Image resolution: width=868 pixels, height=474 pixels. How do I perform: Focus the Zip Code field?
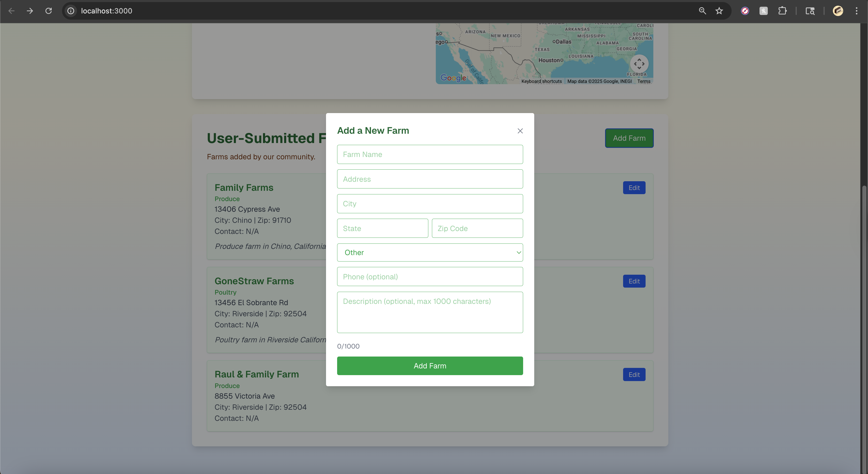click(477, 228)
